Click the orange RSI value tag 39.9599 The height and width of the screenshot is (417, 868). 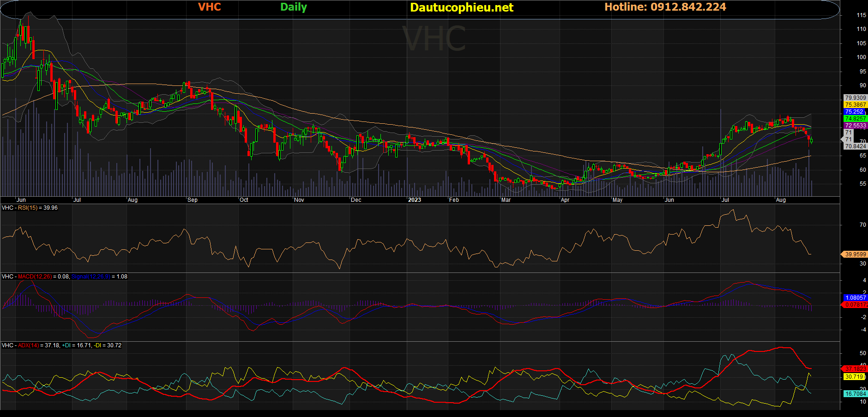(x=855, y=254)
